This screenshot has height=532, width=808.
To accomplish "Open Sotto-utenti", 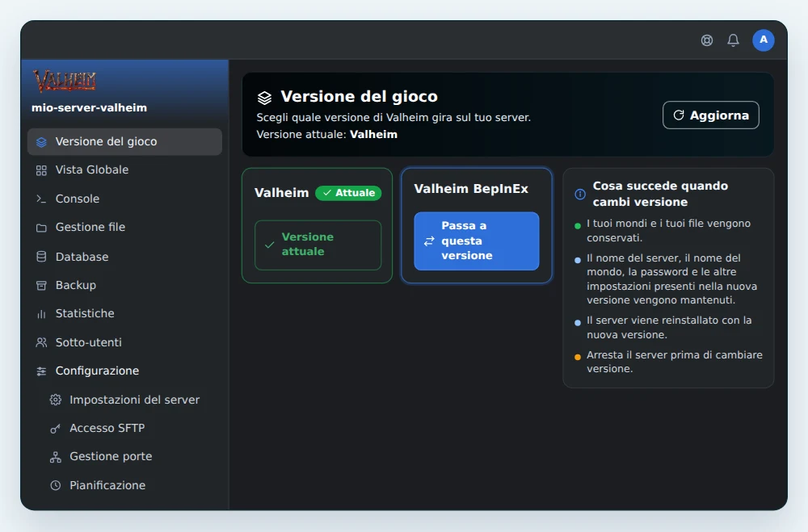I will pos(124,342).
